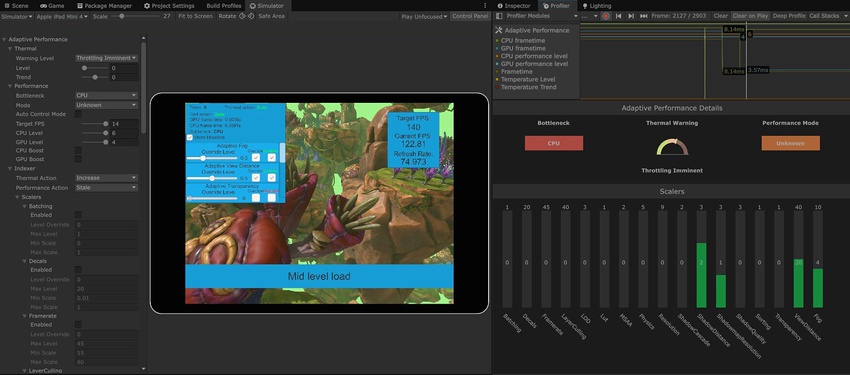The image size is (850, 375).
Task: Open the Simulator tab options menu
Action: pos(485,5)
